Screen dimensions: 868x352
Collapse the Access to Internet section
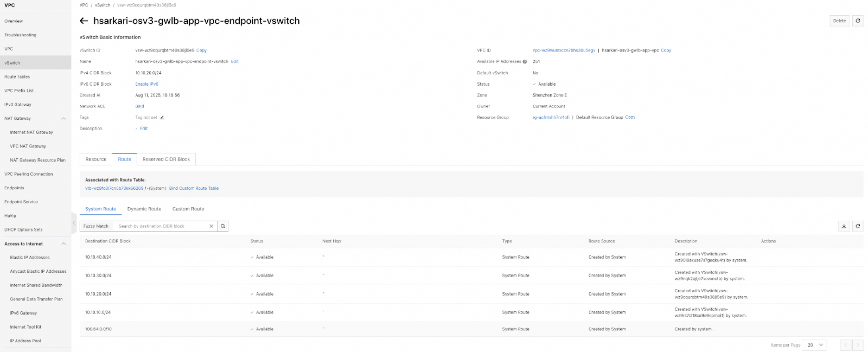63,244
